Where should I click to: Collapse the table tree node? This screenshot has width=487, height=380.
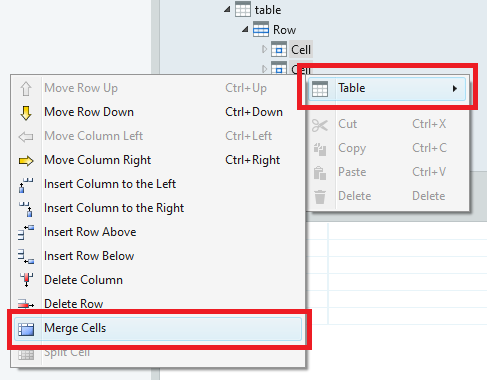227,9
